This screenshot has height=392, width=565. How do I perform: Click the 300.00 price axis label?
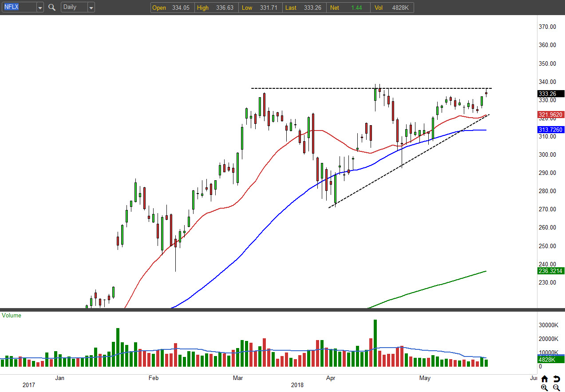(547, 154)
